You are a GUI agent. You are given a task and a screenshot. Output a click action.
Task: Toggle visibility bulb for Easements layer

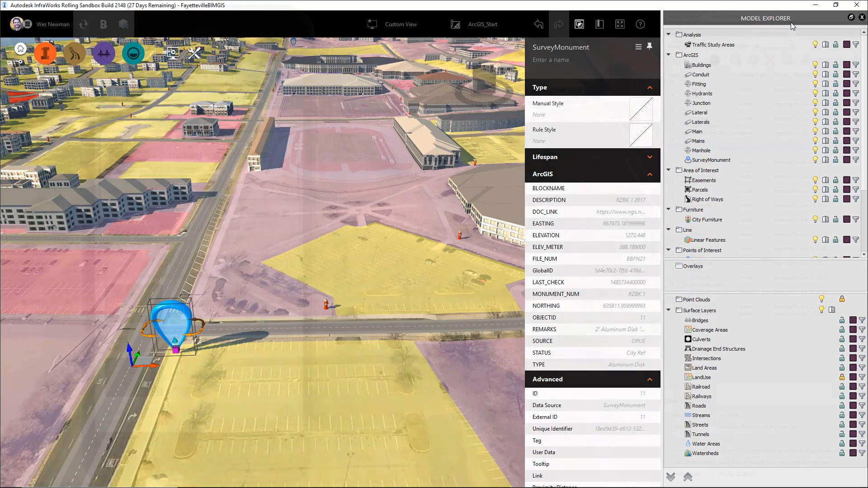point(815,180)
